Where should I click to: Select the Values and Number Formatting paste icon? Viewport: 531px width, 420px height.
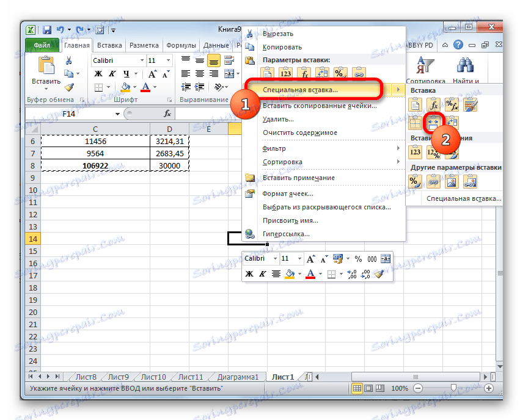coord(434,151)
